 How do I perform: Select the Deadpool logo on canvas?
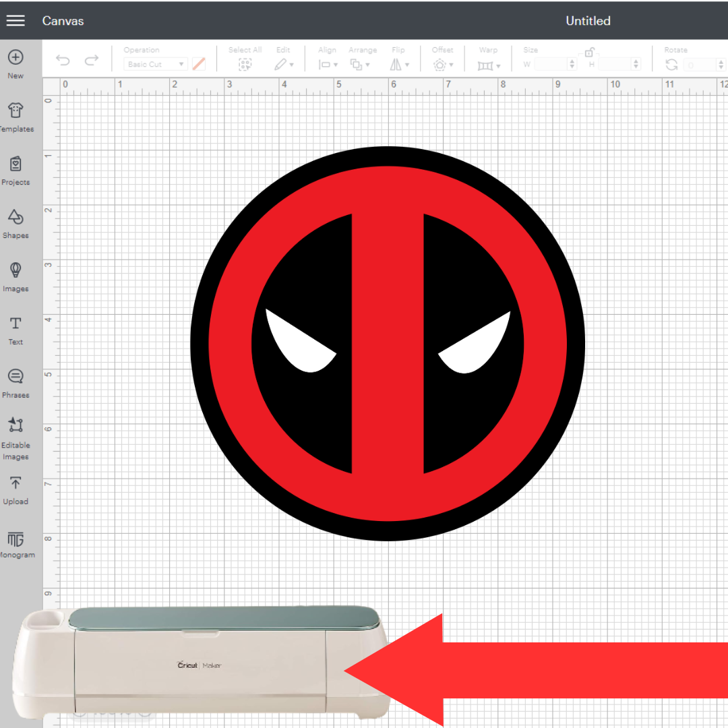(x=387, y=344)
